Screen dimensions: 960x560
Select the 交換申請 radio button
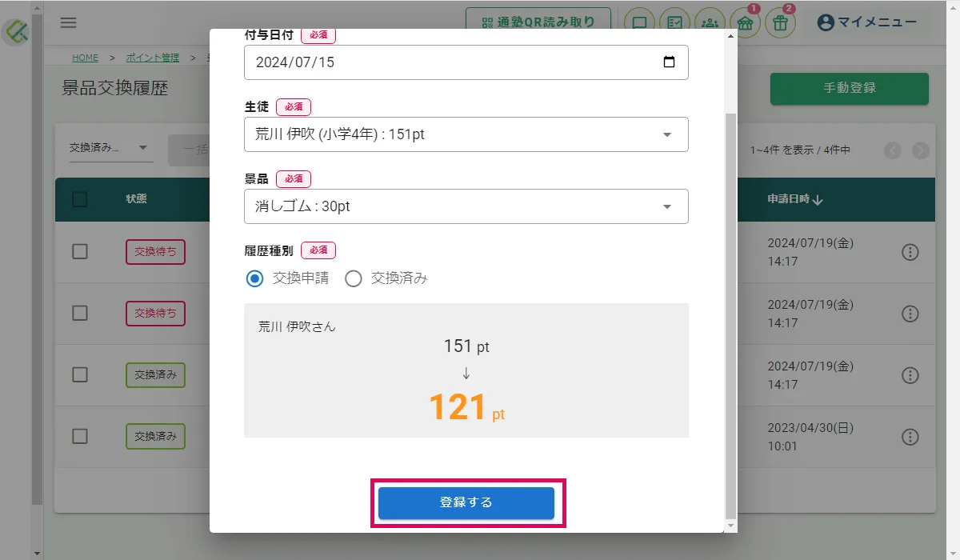point(254,278)
